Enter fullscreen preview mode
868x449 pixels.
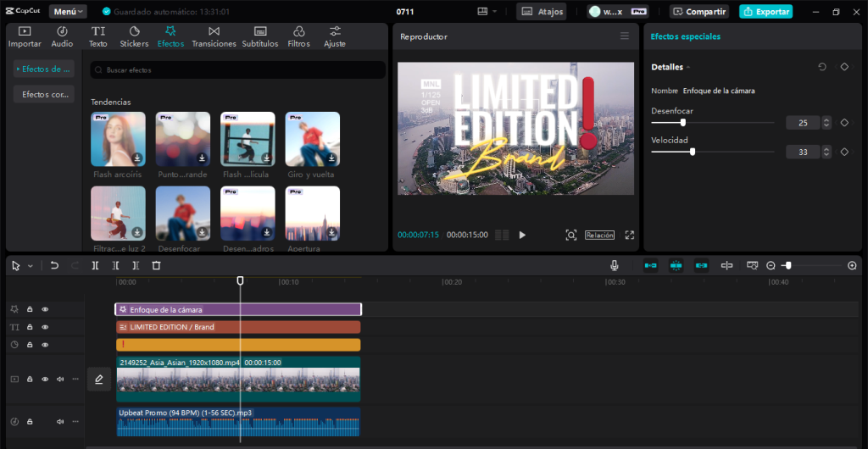tap(630, 235)
